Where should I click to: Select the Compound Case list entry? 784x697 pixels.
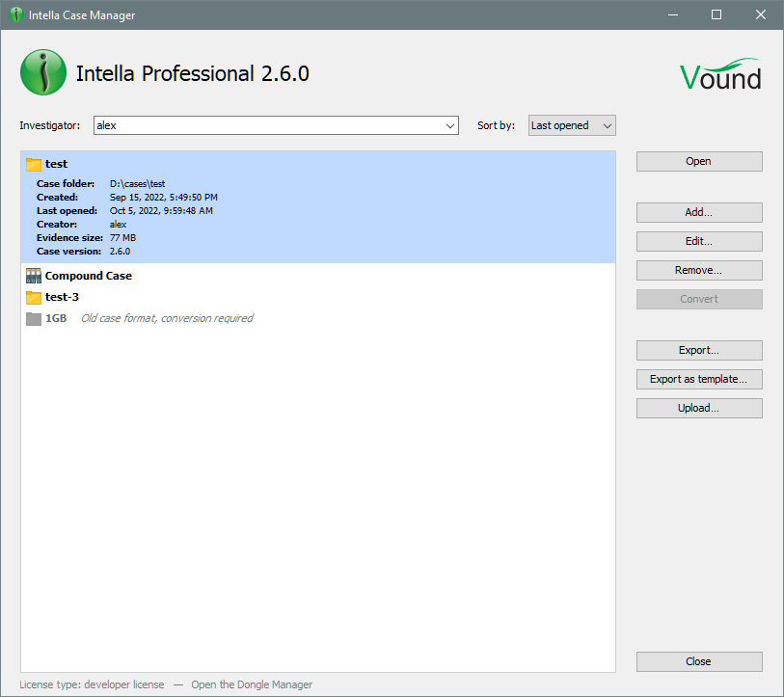[x=89, y=276]
